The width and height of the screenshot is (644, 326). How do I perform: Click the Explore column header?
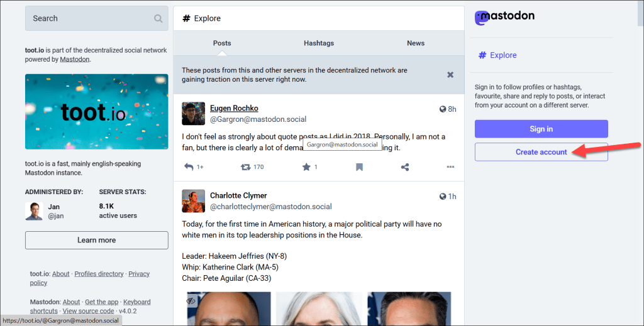tap(319, 18)
